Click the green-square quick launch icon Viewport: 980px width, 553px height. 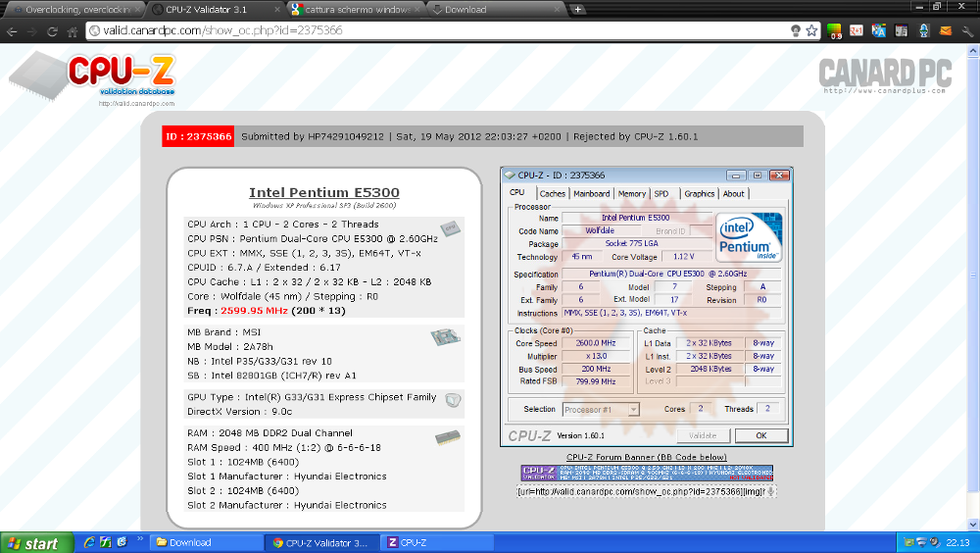click(x=106, y=542)
